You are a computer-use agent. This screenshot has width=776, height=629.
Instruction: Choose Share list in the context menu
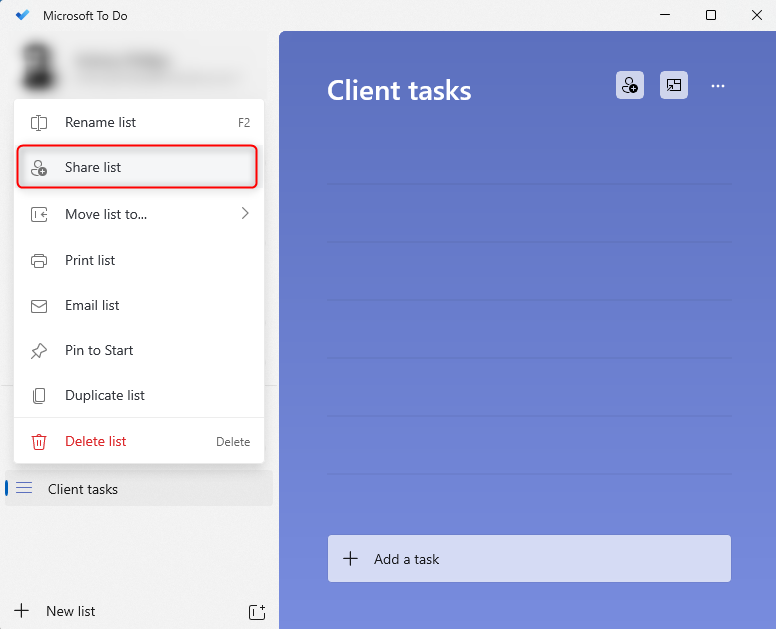(x=93, y=168)
